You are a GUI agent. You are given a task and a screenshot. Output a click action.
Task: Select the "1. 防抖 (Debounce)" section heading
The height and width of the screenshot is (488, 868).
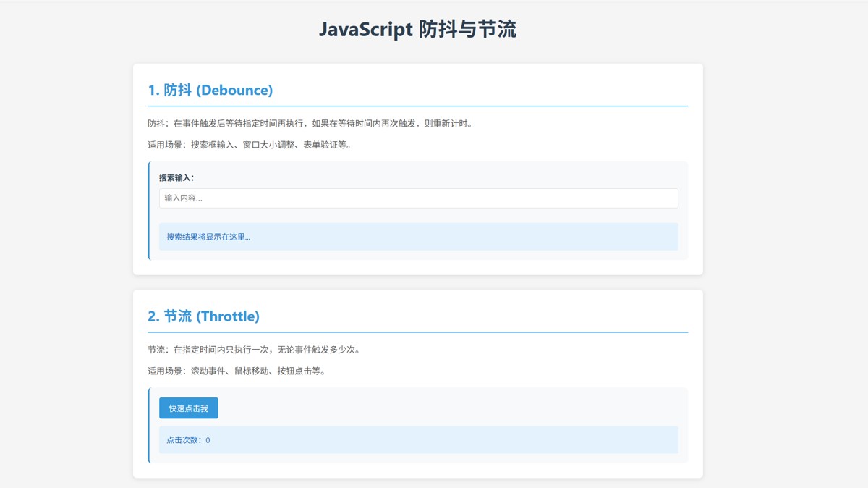[x=210, y=91]
